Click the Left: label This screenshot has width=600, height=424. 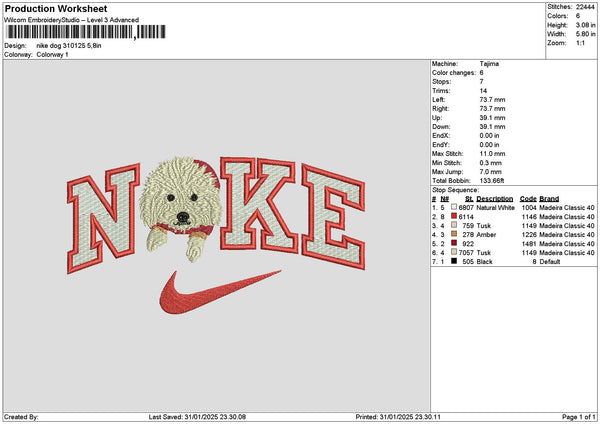point(439,99)
